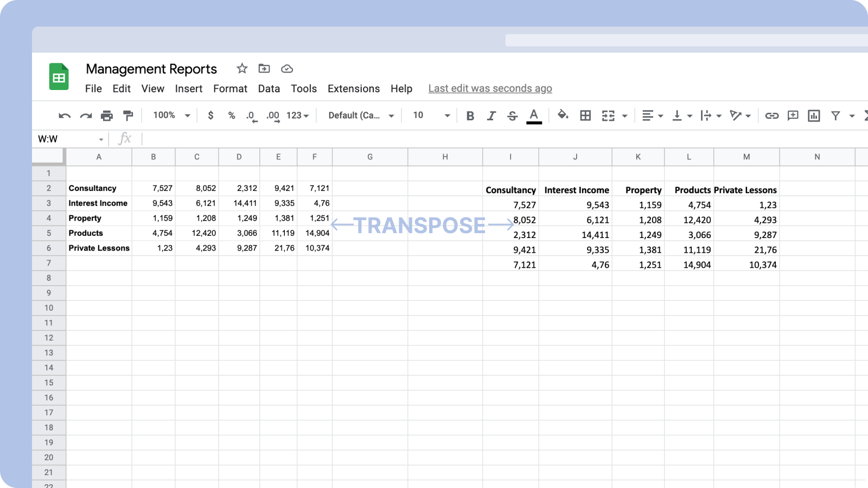
Task: Click the undo arrow icon
Action: (x=65, y=115)
